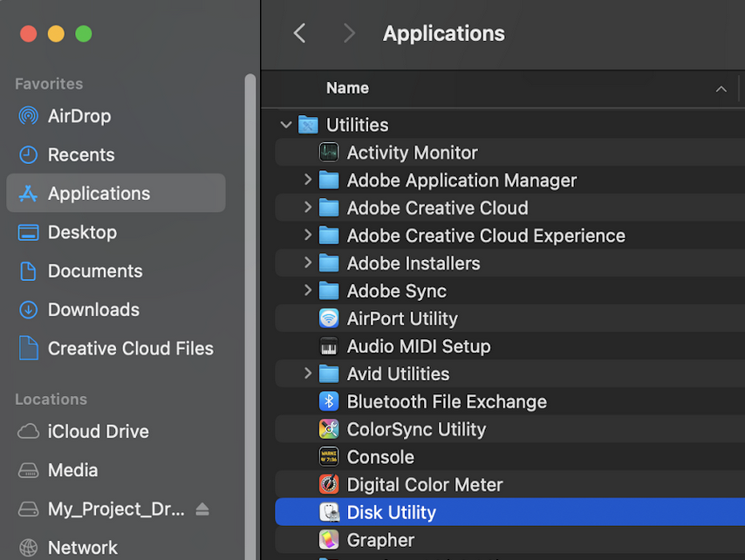Select the iCloud Drive sidebar icon
Viewport: 745px width, 560px height.
point(28,432)
